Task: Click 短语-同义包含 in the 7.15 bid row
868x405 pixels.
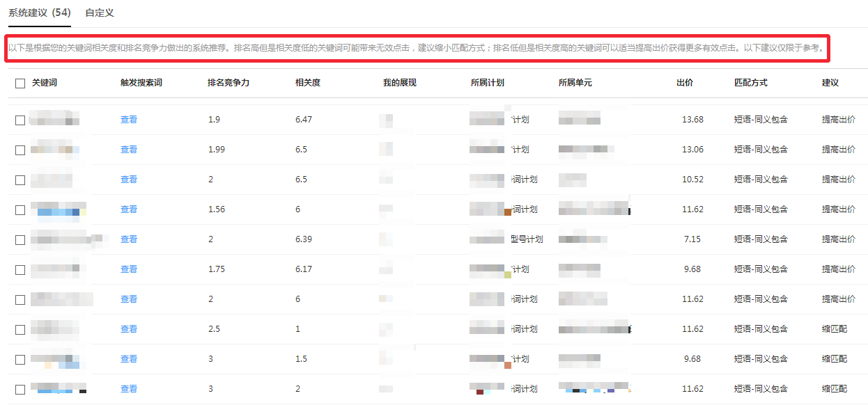Action: [761, 239]
